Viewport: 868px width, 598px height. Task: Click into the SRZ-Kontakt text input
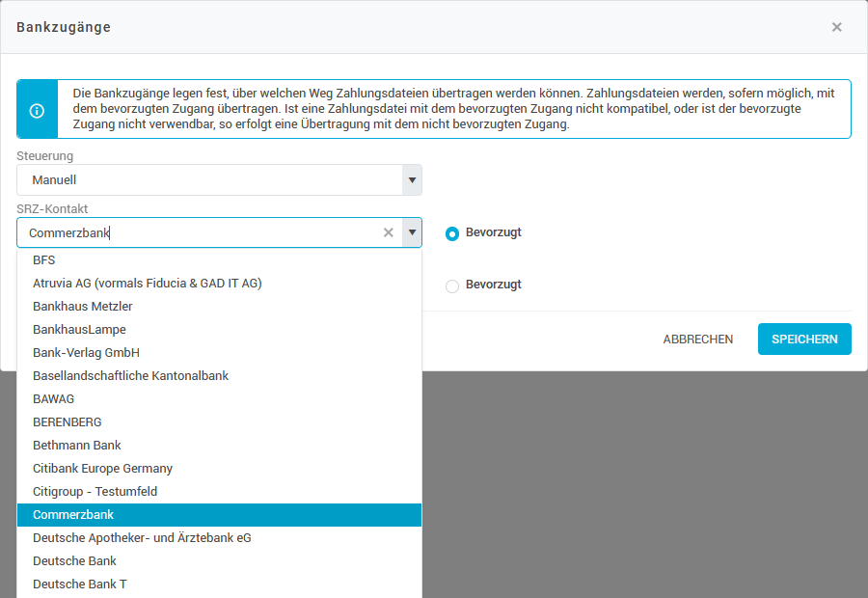click(193, 232)
